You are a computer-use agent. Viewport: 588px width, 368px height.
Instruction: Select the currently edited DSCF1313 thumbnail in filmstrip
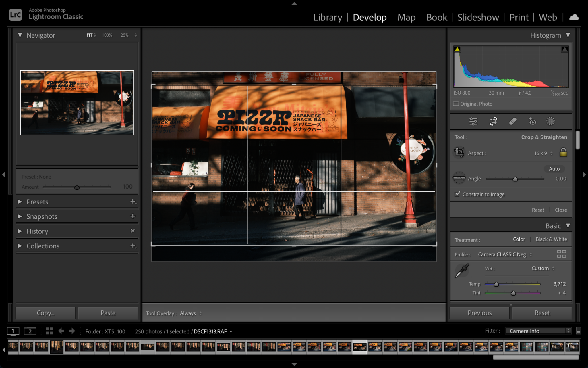360,347
